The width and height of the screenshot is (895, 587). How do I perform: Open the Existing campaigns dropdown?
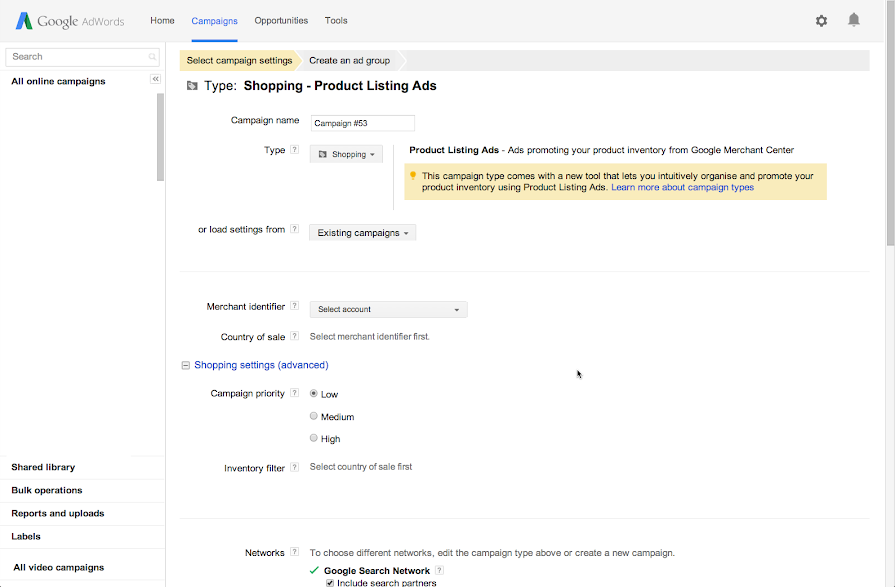click(x=362, y=233)
